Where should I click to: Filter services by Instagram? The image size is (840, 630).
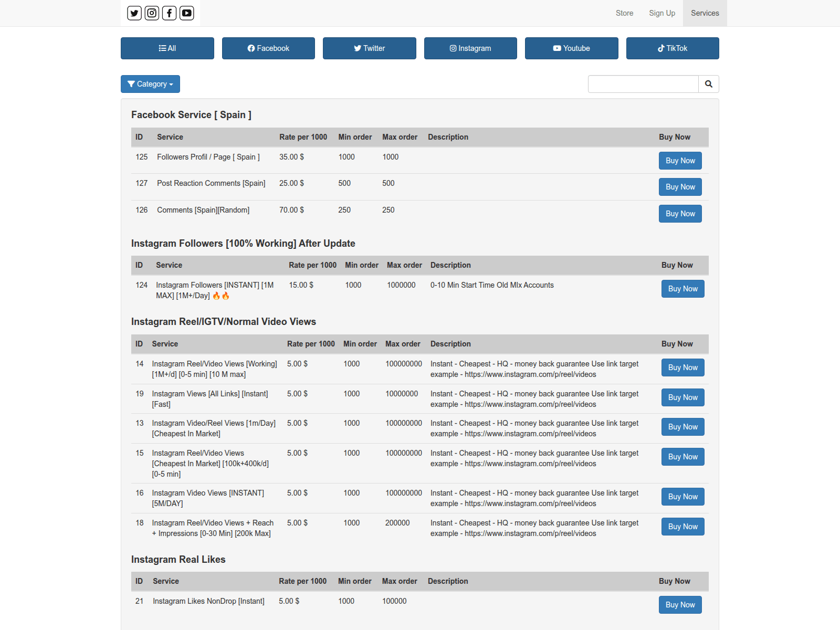click(x=470, y=48)
